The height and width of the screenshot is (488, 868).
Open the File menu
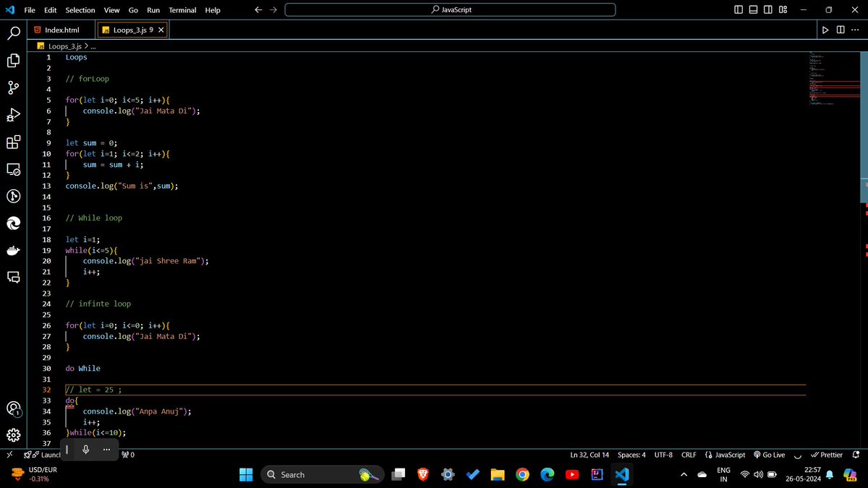pos(30,10)
